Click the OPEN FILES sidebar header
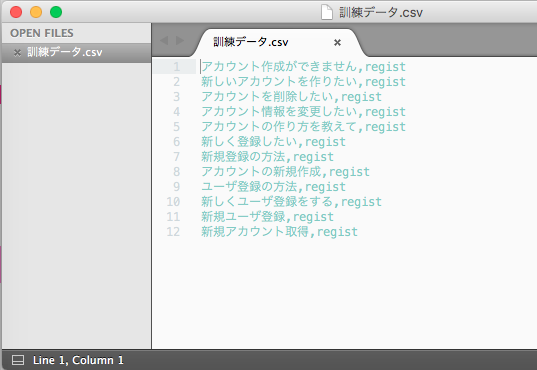 tap(42, 33)
